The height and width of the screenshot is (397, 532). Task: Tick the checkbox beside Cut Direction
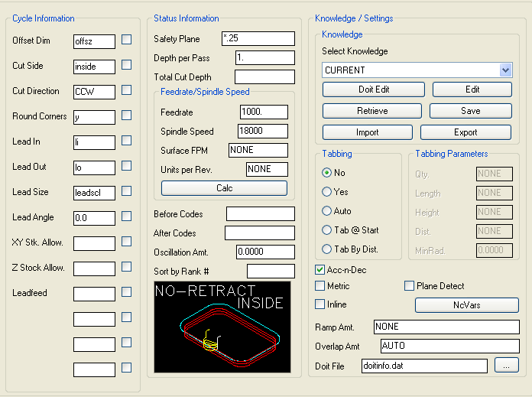(x=127, y=90)
